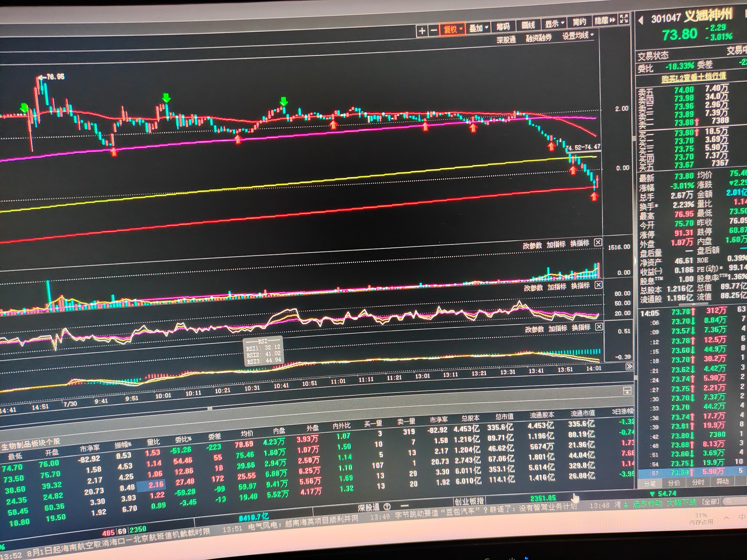Screen dimensions: 747x560
Task: Click the double-arrow at time axis end
Action: 629,366
